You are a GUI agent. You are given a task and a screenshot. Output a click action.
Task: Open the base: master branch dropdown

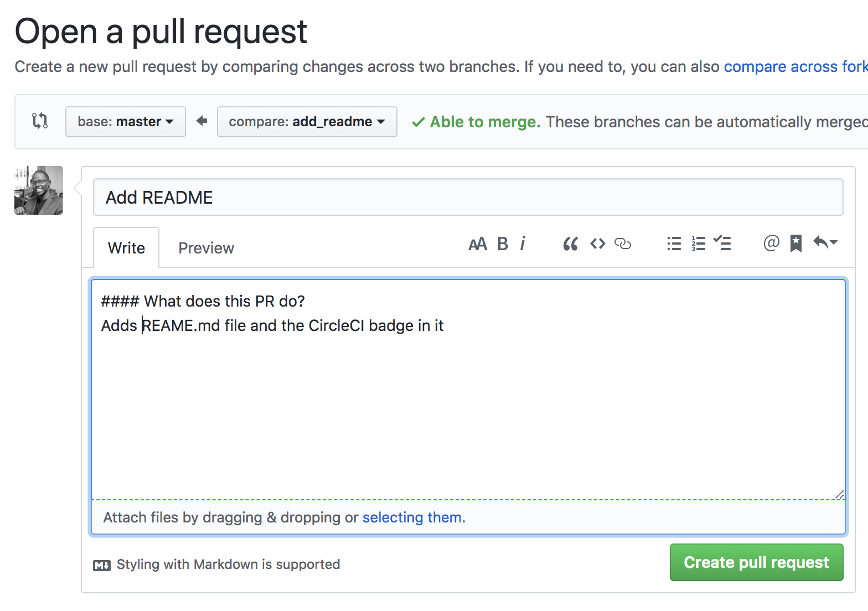tap(126, 122)
